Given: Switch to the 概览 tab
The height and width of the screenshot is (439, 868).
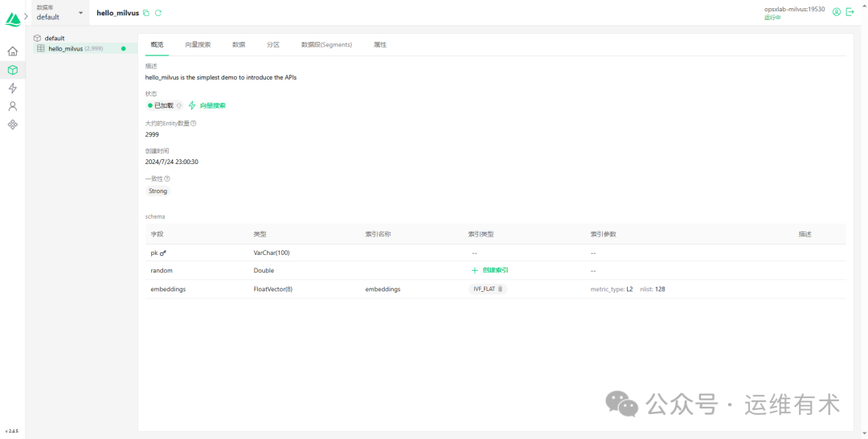Looking at the screenshot, I should pyautogui.click(x=158, y=45).
